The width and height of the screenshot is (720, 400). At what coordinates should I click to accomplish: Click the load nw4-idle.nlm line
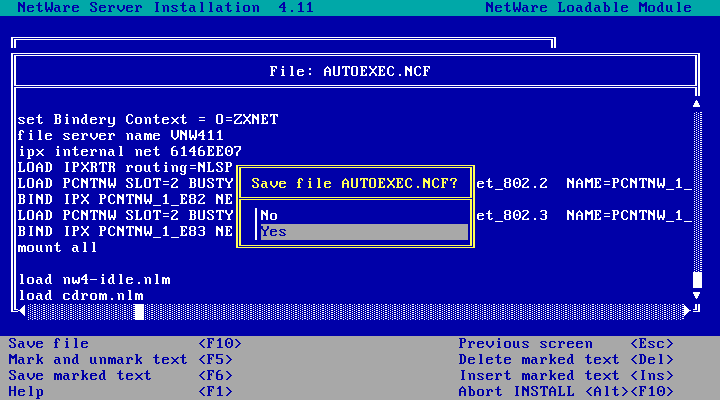click(x=94, y=280)
